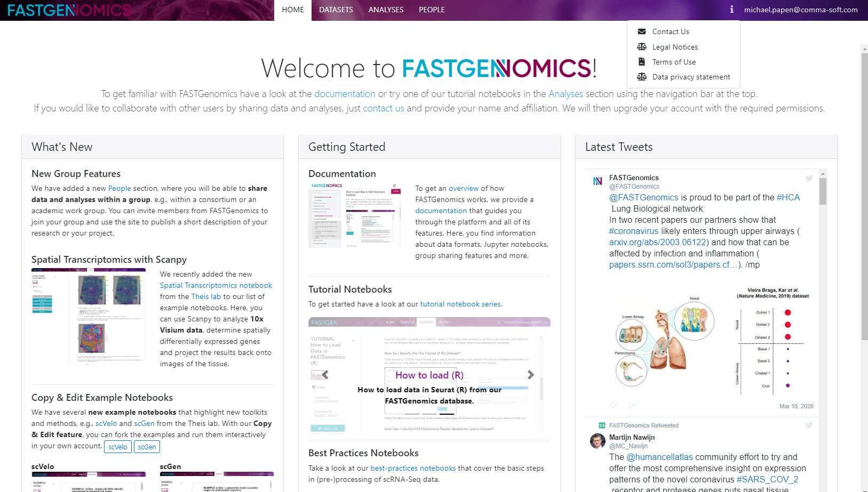Click #coronavirus hashtag in tweet

click(x=634, y=231)
